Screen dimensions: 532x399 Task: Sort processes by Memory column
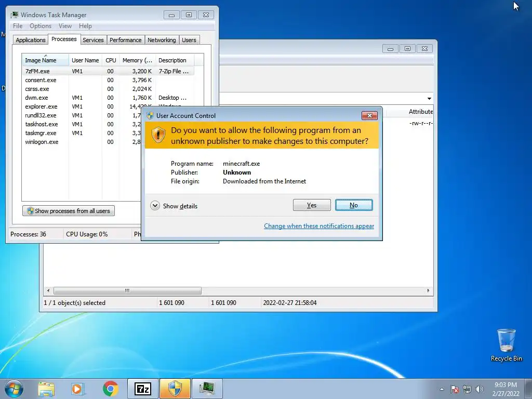(137, 60)
